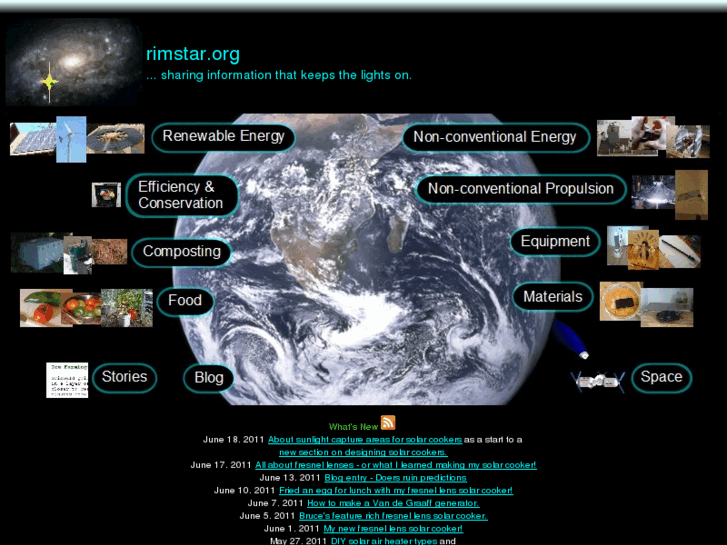Click the first Equipment thumbnail
This screenshot has height=545, width=727.
coord(618,246)
